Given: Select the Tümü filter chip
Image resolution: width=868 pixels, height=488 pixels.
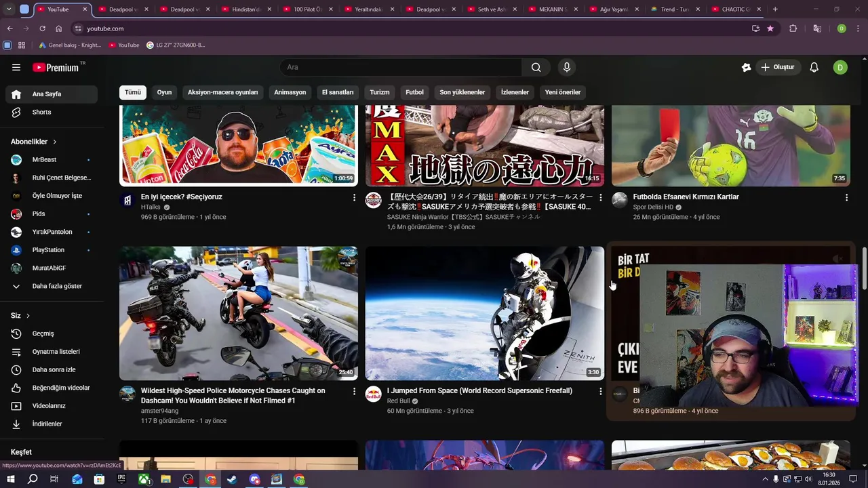Looking at the screenshot, I should [x=133, y=92].
